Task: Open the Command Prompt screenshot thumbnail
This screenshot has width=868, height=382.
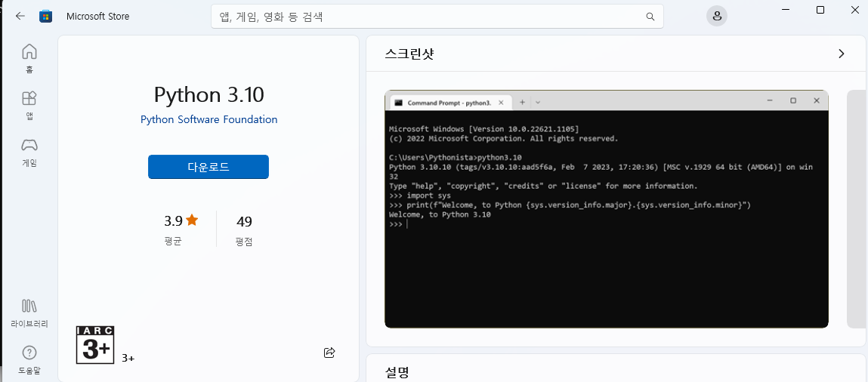Action: click(x=606, y=209)
